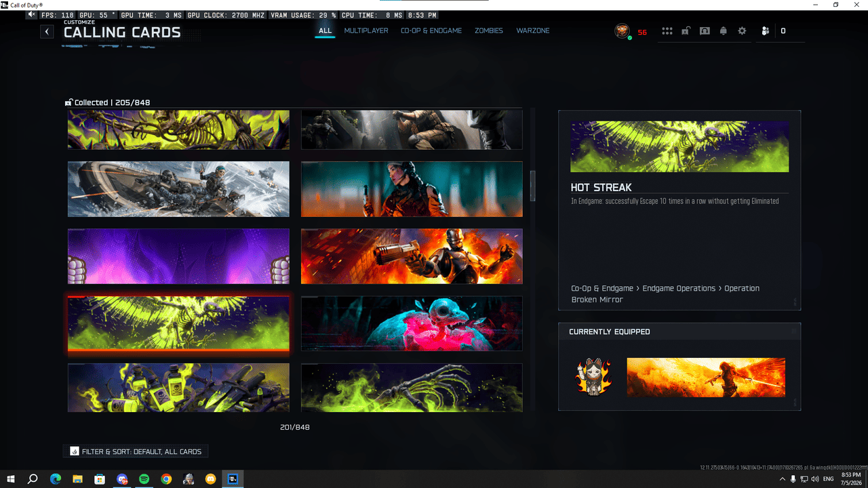Select the Hot Streak skeleton bird card

pyautogui.click(x=178, y=323)
